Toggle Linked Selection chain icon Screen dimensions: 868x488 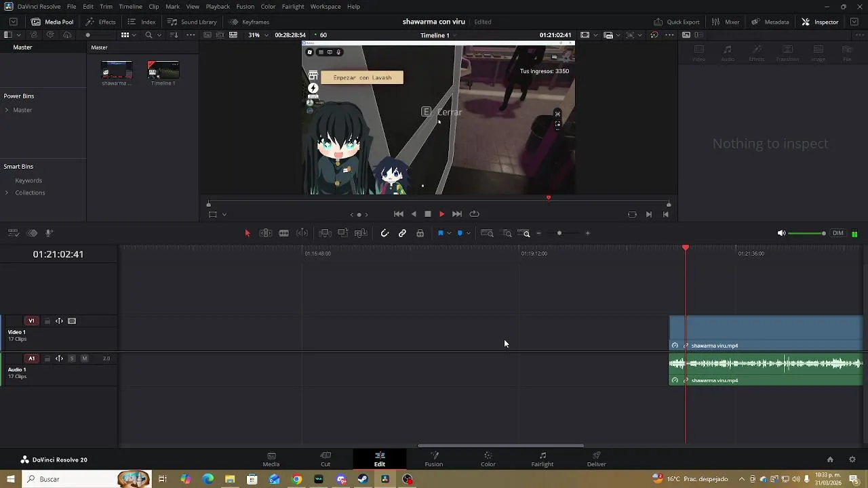402,233
